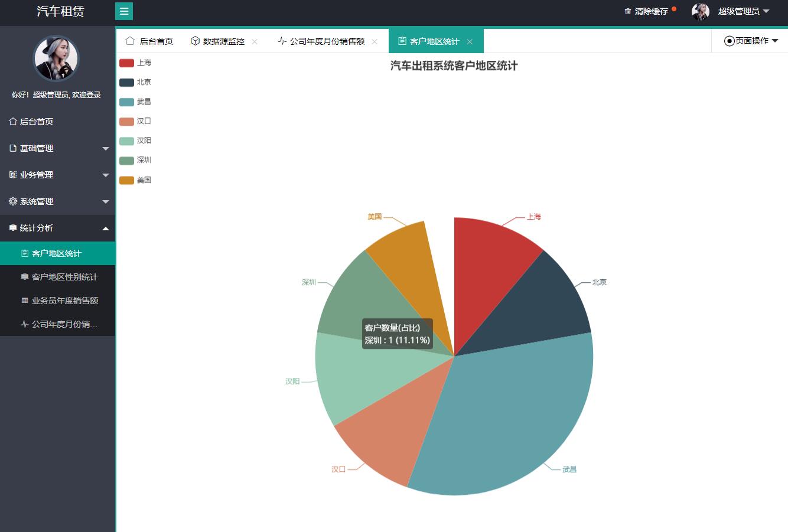Switch to the 后台首页 tab
788x532 pixels.
(149, 41)
